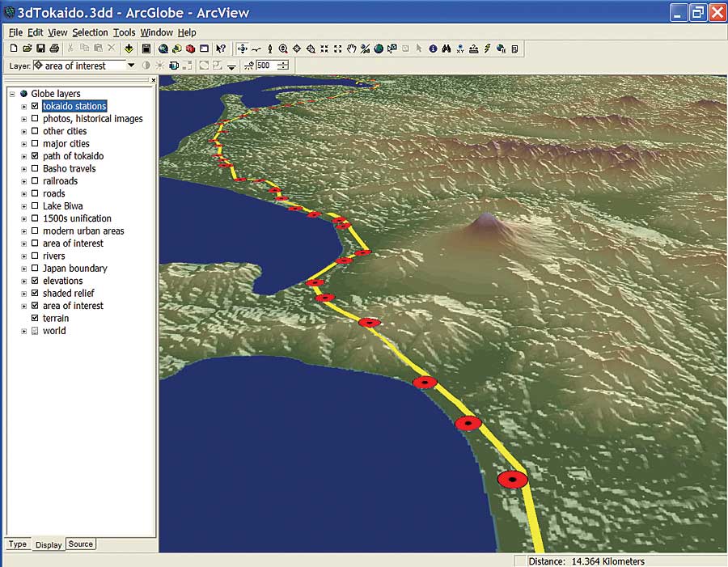728x567 pixels.
Task: Save the document with the floppy icon
Action: coord(40,49)
